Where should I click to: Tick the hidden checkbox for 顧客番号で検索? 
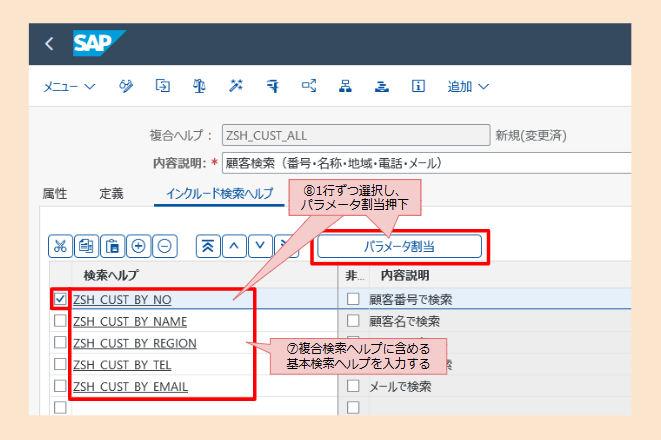(352, 298)
